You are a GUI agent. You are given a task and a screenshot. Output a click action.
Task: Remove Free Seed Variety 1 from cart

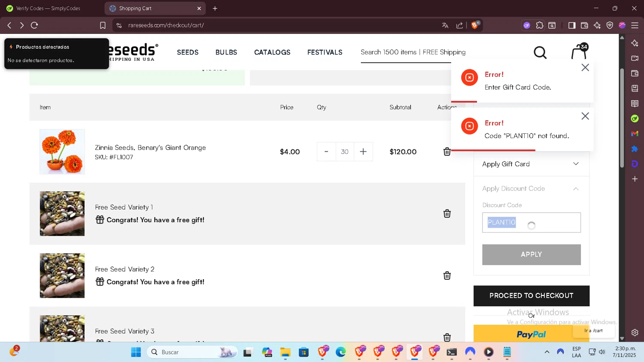(x=447, y=214)
